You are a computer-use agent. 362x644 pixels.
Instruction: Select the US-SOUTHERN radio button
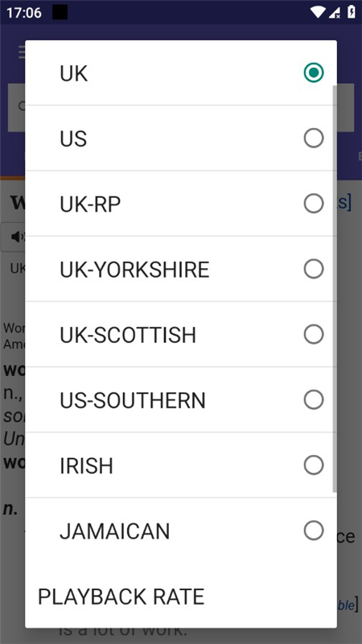pos(314,399)
